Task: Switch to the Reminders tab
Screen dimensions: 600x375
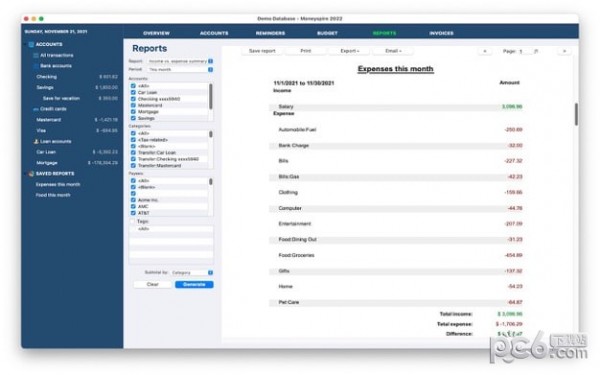Action: point(270,33)
